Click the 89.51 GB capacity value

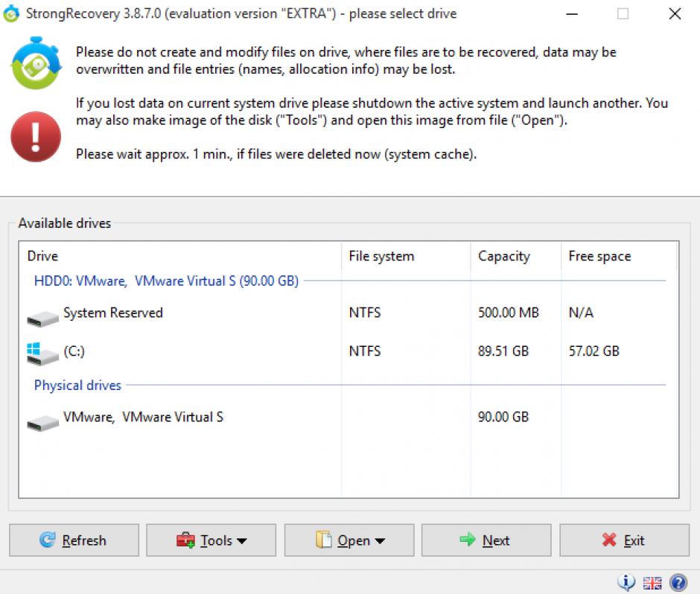[x=503, y=351]
